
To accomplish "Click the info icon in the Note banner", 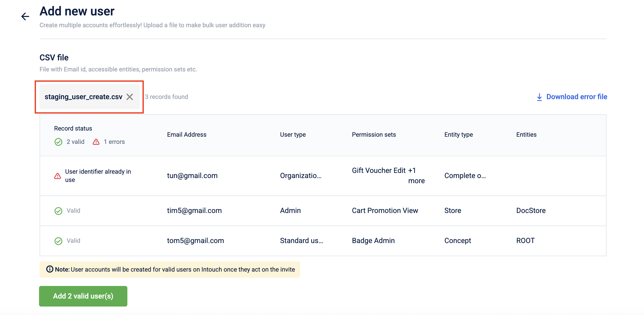I will pyautogui.click(x=50, y=269).
